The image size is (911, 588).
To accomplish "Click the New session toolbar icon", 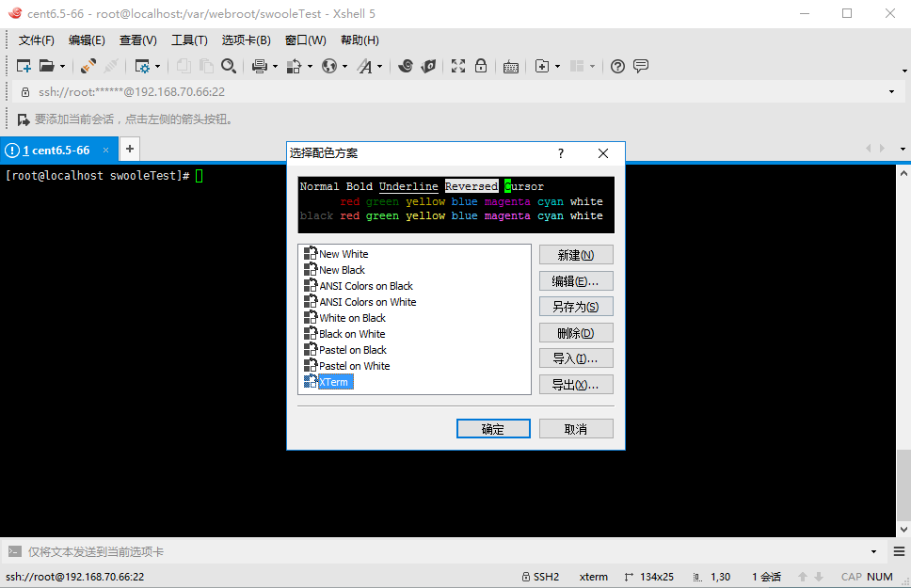I will click(x=24, y=66).
